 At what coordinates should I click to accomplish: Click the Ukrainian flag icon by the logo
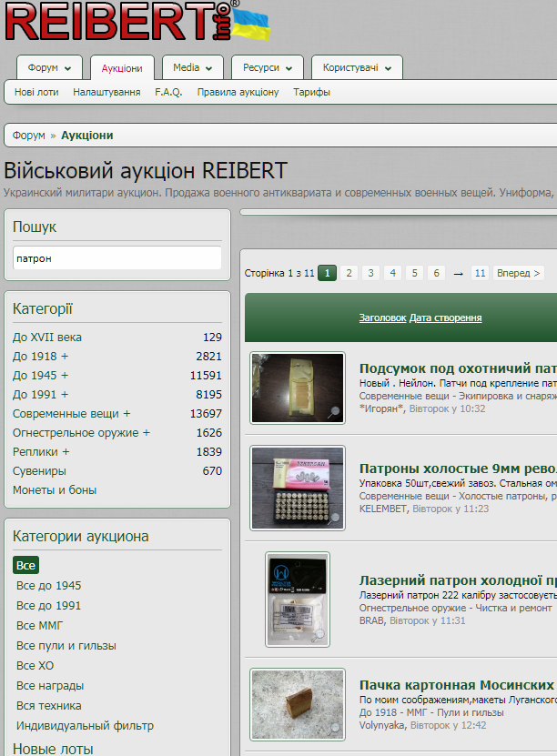click(x=251, y=25)
